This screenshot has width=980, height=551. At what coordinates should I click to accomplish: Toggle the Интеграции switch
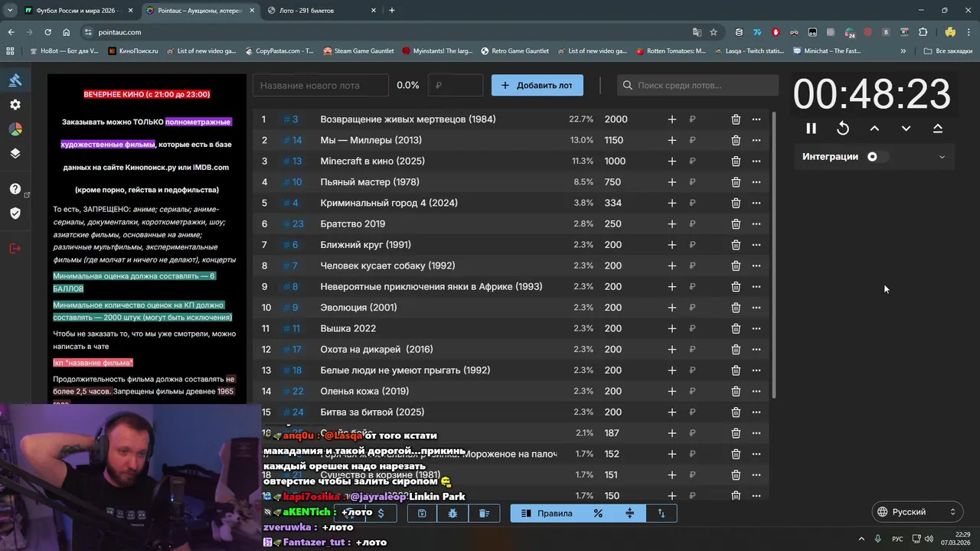click(x=877, y=157)
